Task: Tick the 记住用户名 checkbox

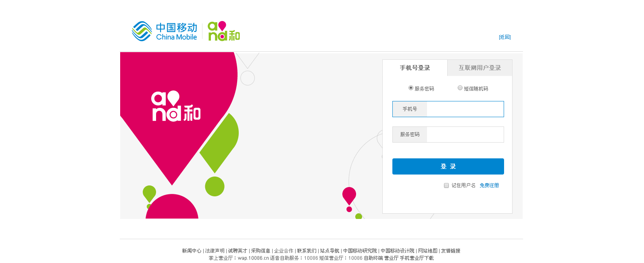Action: click(x=446, y=185)
